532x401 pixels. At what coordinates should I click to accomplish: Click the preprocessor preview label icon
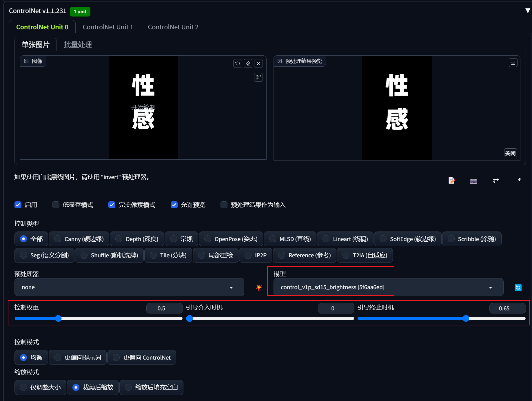click(280, 61)
